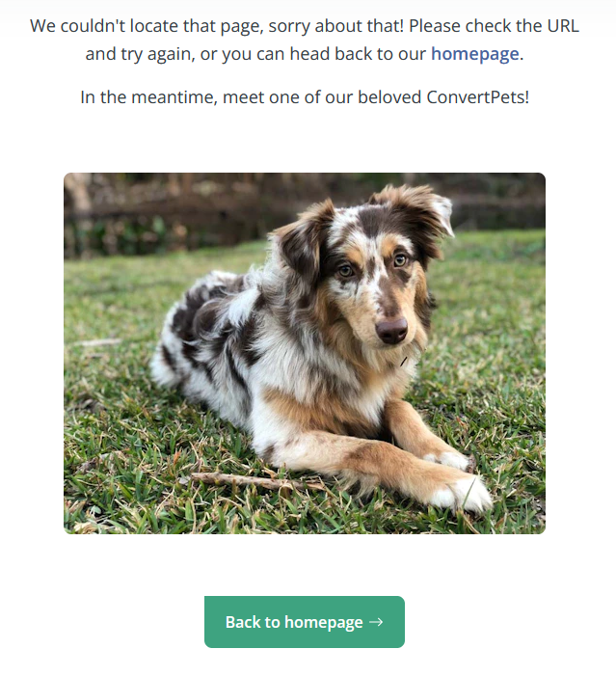Viewport: 616px width, 676px height.
Task: Click the Back to homepage button
Action: point(305,622)
